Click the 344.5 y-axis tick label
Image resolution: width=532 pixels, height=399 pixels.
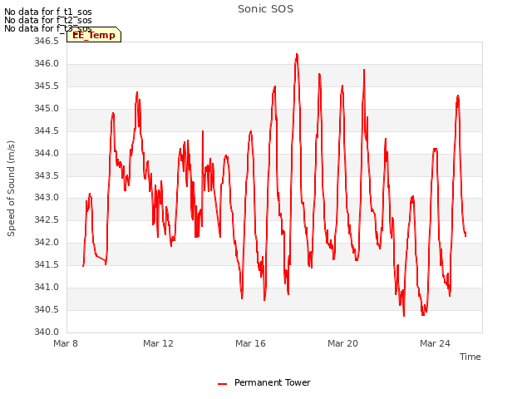tap(47, 131)
